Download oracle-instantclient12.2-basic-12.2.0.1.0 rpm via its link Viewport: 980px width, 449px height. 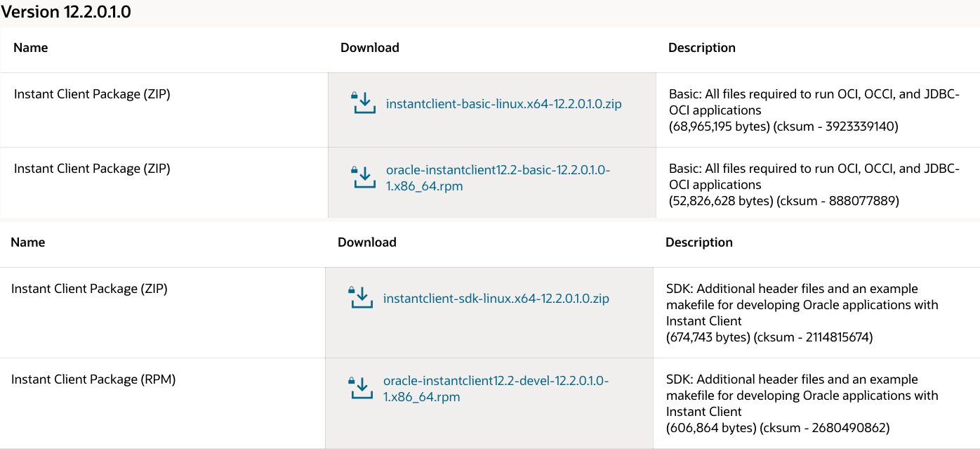pos(498,178)
